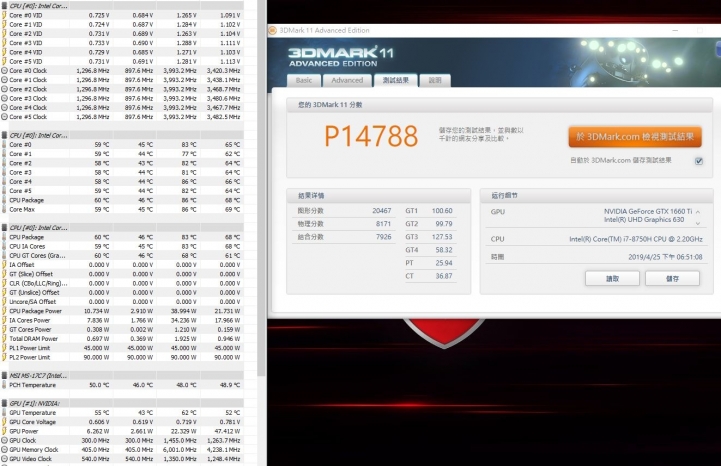Select the Uncore/SA Offset row
Image resolution: width=721 pixels, height=466 pixels.
click(122, 302)
